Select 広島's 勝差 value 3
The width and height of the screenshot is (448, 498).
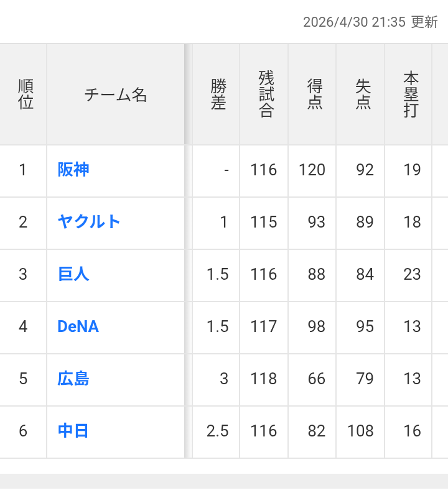[x=224, y=379]
